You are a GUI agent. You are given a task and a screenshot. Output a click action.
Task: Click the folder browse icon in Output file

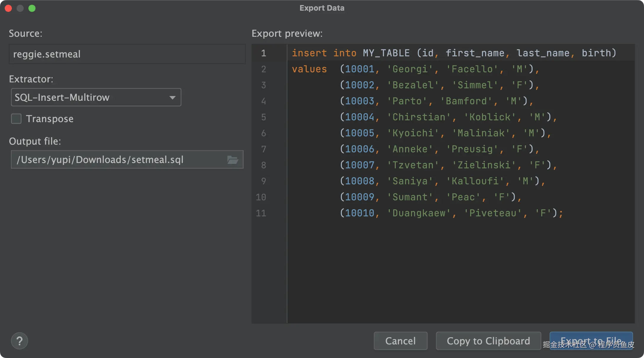[233, 160]
